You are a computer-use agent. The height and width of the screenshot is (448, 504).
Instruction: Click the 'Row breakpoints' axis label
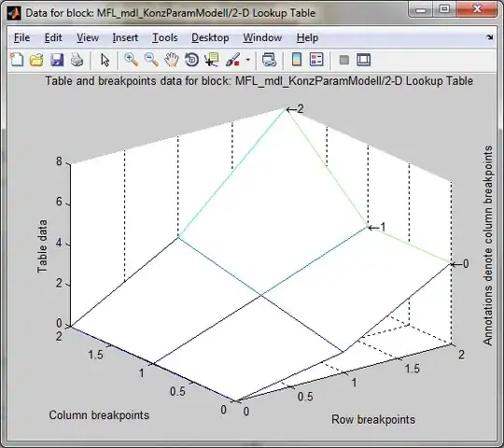click(x=373, y=419)
